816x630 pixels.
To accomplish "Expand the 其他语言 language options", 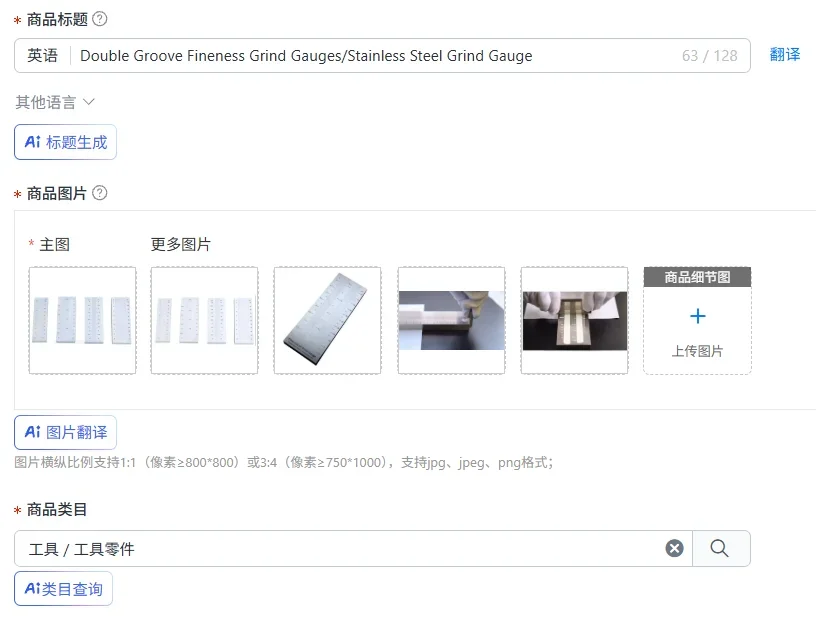I will (55, 102).
